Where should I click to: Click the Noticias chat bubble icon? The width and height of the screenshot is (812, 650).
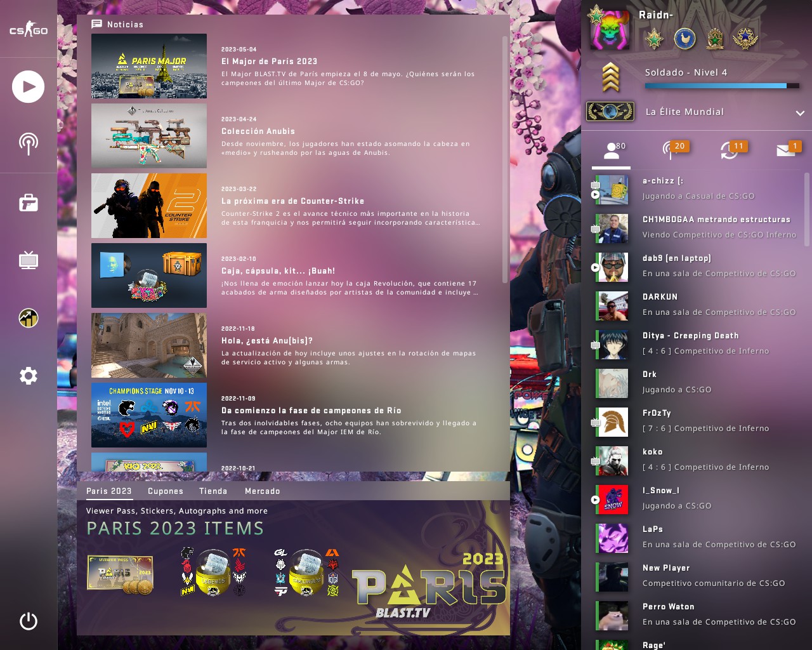tap(97, 24)
